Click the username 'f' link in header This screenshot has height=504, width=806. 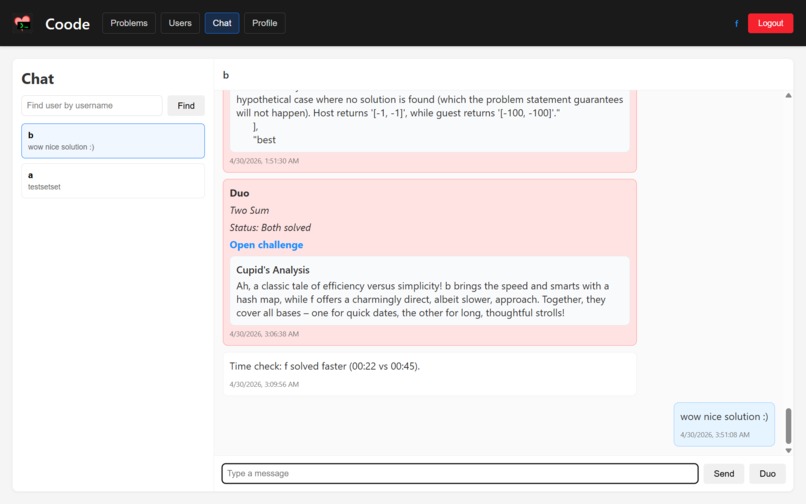(737, 24)
